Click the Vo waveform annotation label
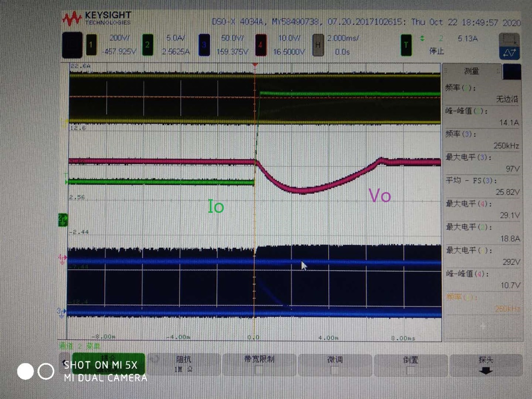The height and width of the screenshot is (399, 532). tap(380, 196)
